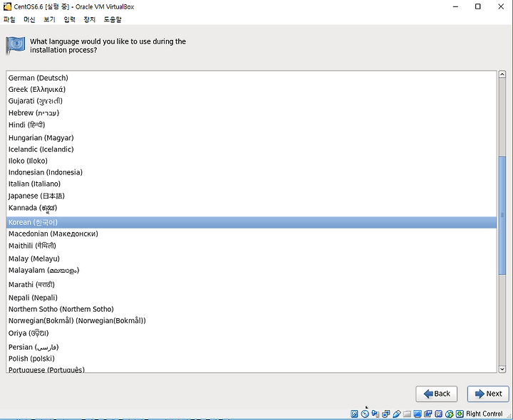Open the 도움말 menu

[113, 19]
